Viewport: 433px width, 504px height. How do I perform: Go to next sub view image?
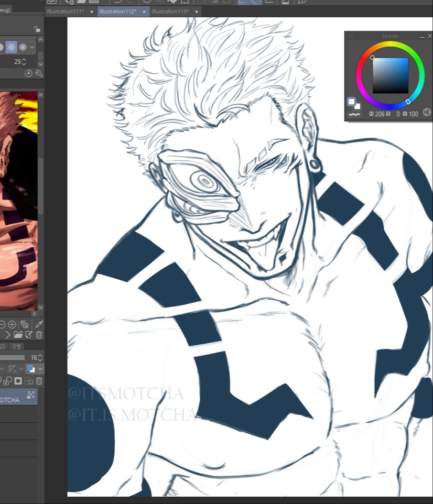coord(8,335)
